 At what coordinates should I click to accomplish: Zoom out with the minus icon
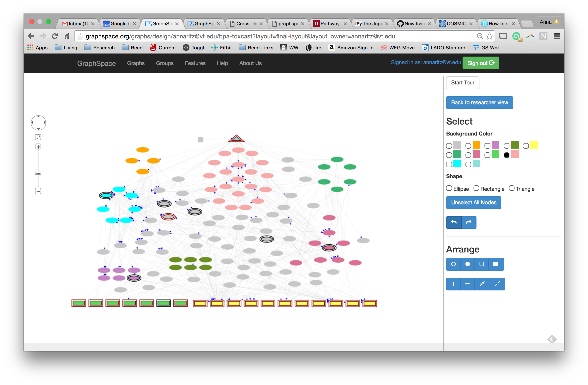coord(38,191)
